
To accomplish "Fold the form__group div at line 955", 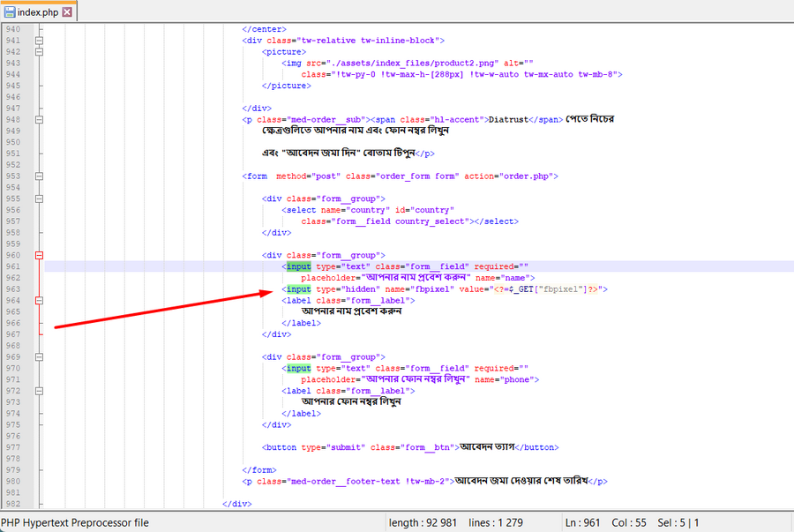I will pyautogui.click(x=39, y=199).
